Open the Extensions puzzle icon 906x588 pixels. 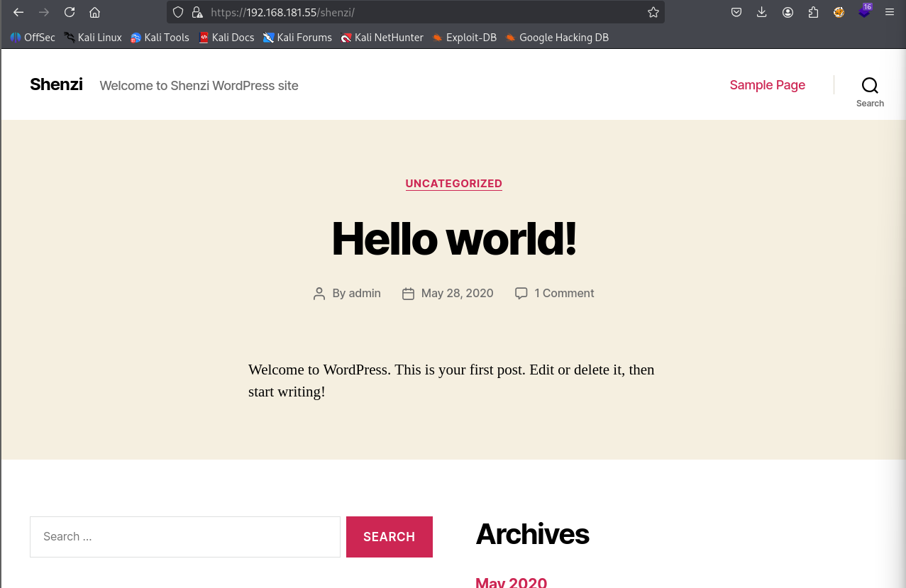coord(813,12)
